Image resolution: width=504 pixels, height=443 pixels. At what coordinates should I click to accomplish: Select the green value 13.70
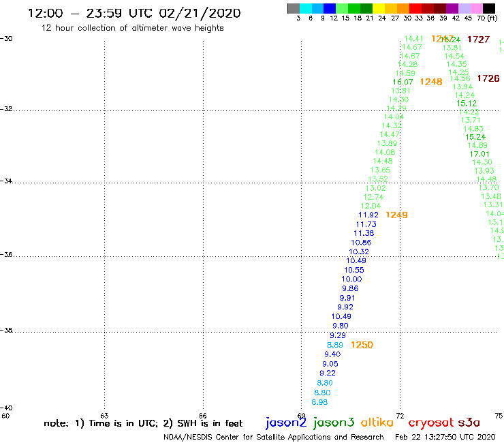pos(488,187)
